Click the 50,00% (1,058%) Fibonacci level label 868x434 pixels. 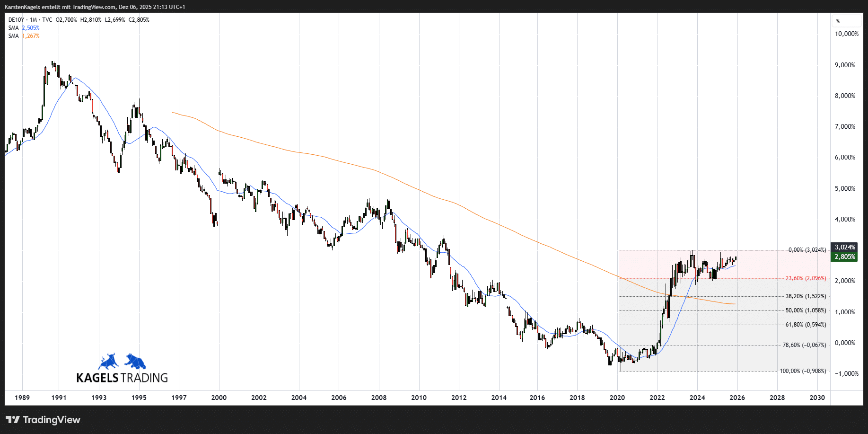pyautogui.click(x=806, y=310)
